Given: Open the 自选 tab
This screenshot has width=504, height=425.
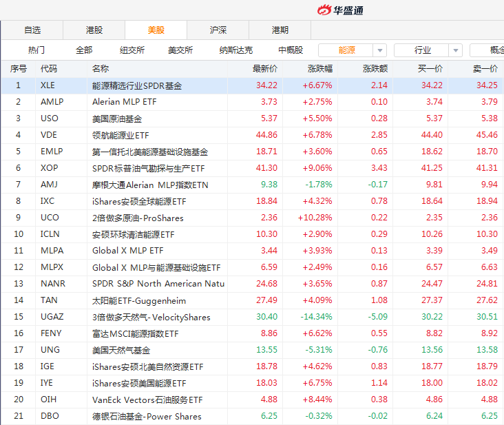Looking at the screenshot, I should pos(32,30).
